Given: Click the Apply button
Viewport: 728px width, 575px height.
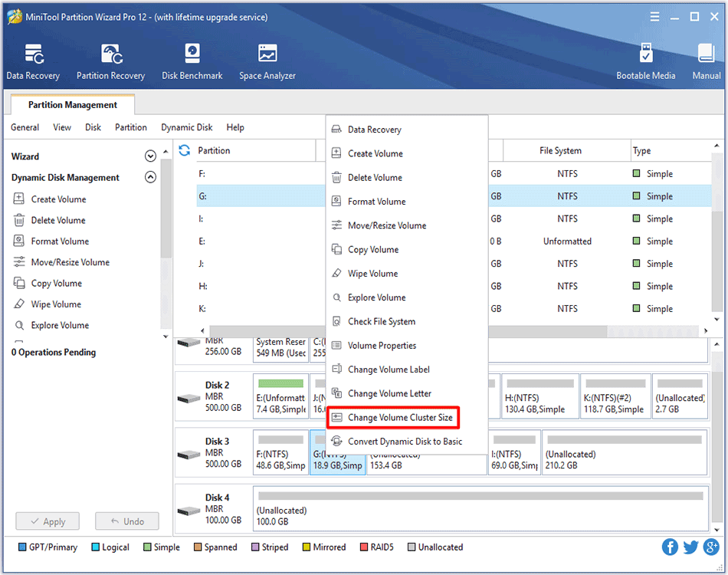Looking at the screenshot, I should (x=48, y=521).
